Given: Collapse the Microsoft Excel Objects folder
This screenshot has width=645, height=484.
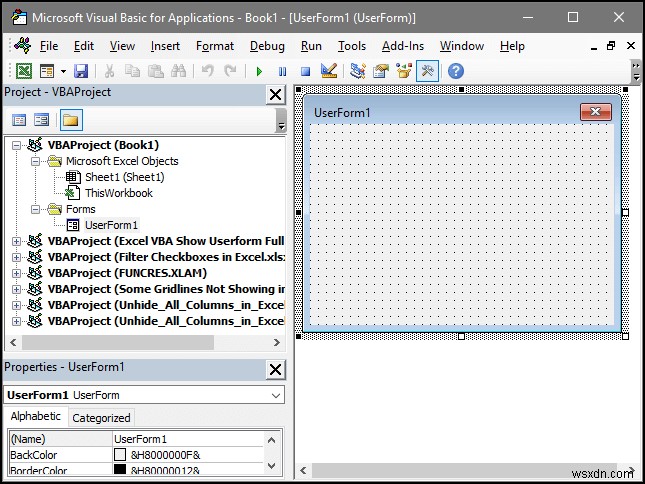Looking at the screenshot, I should coord(35,161).
